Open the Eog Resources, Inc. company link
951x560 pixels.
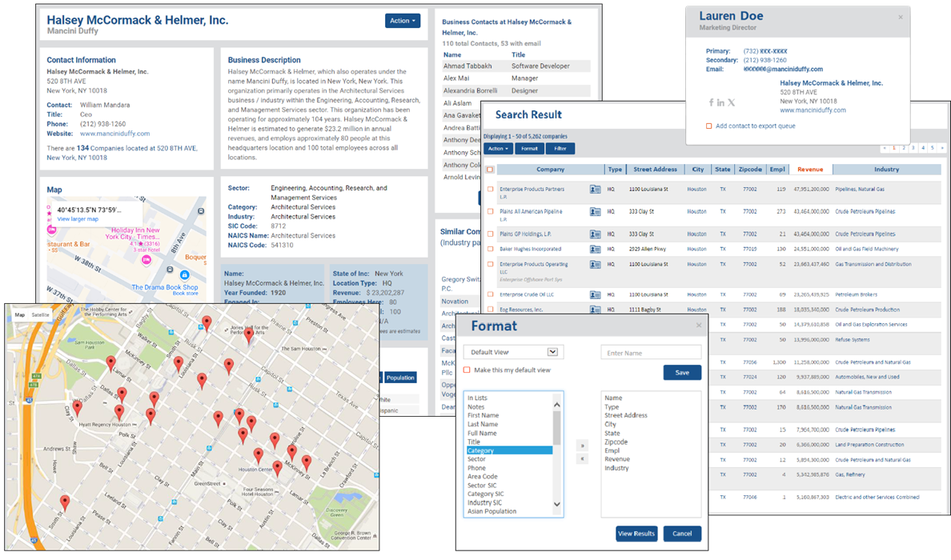(x=522, y=310)
